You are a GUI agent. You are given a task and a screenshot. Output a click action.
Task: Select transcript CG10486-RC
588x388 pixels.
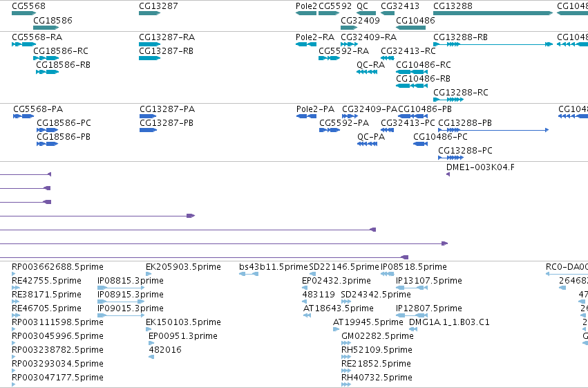click(x=424, y=65)
